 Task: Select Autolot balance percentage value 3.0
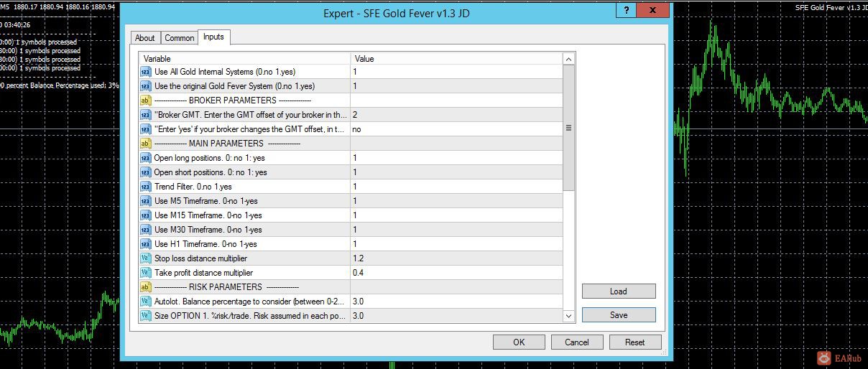tap(456, 302)
